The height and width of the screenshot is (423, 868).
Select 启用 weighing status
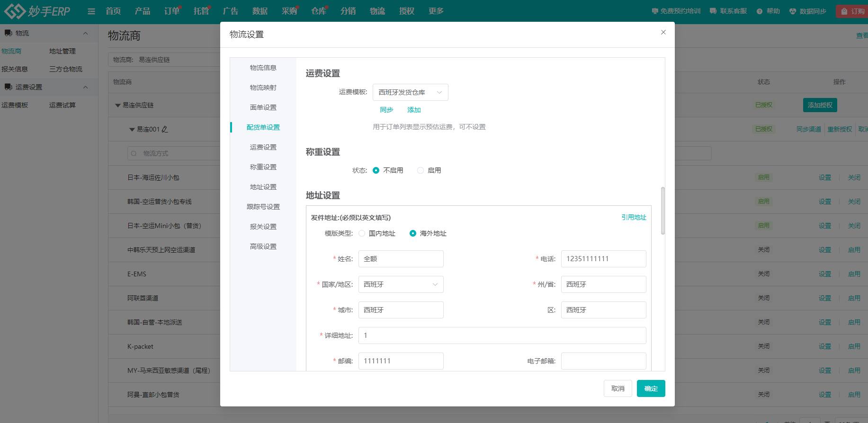point(421,170)
